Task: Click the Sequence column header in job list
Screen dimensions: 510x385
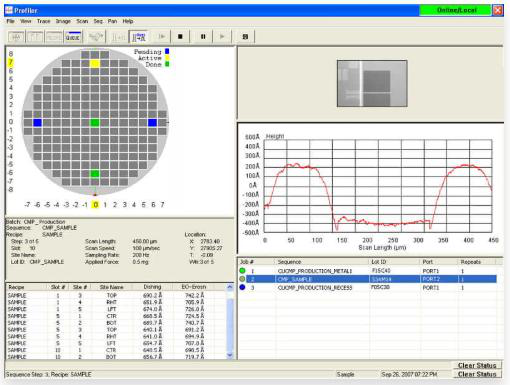Action: 322,262
